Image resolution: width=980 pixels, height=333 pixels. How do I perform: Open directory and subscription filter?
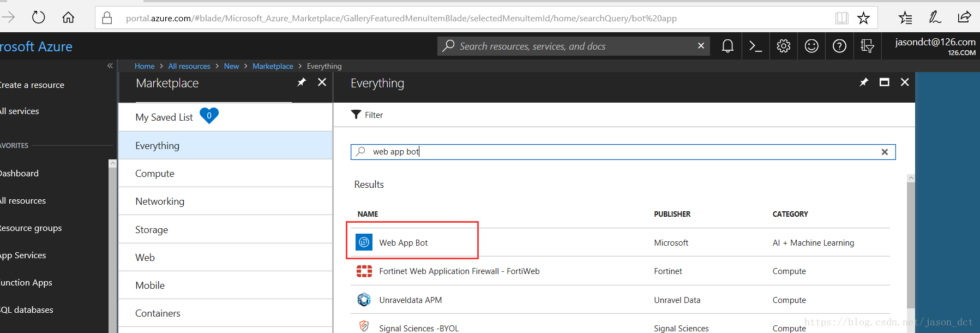pos(867,46)
